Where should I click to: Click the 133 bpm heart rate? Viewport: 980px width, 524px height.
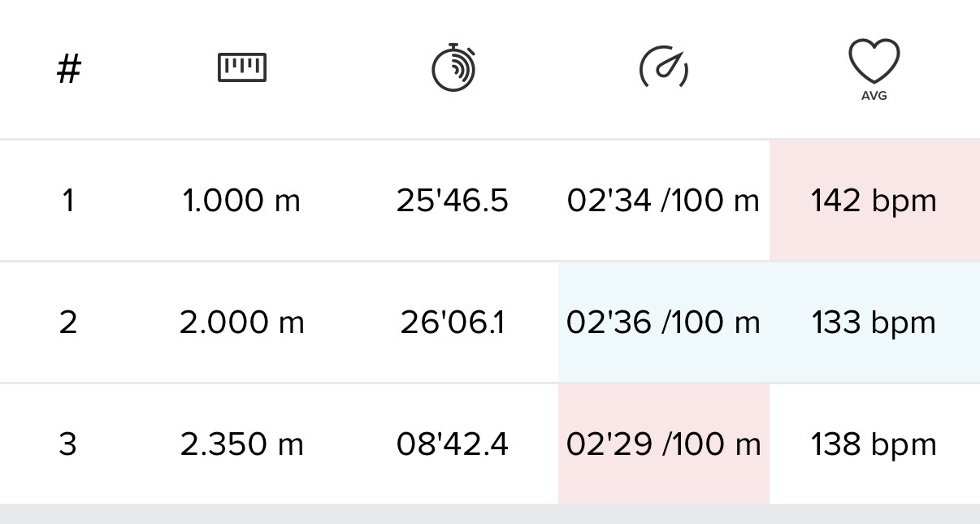pos(874,323)
